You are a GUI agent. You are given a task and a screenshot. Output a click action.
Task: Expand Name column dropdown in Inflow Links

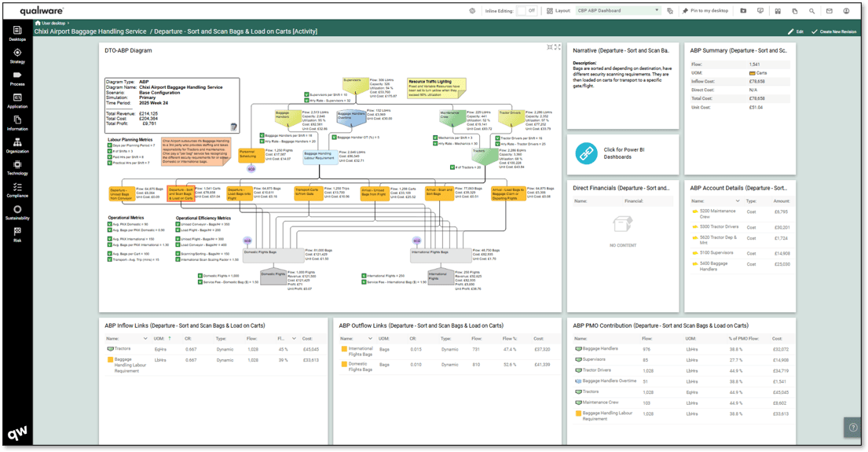(145, 339)
